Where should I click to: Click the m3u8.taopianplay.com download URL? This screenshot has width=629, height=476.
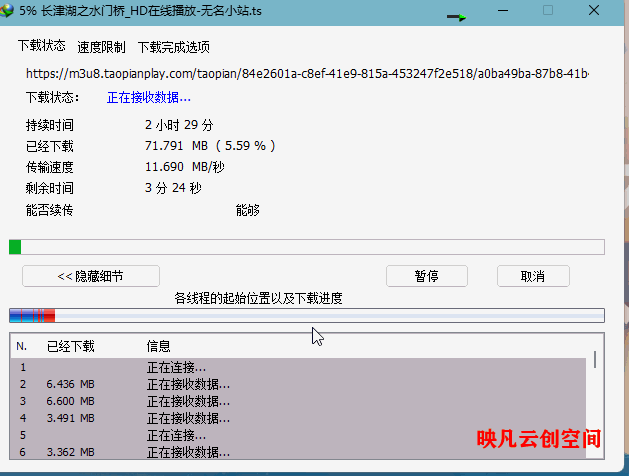pyautogui.click(x=307, y=73)
